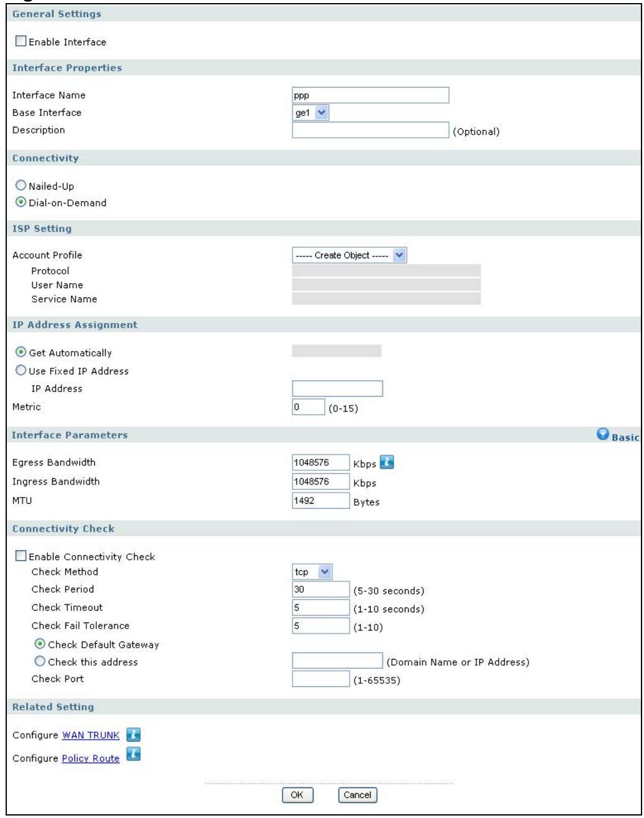The height and width of the screenshot is (818, 644).
Task: Open the Policy Route configuration link
Action: [91, 758]
